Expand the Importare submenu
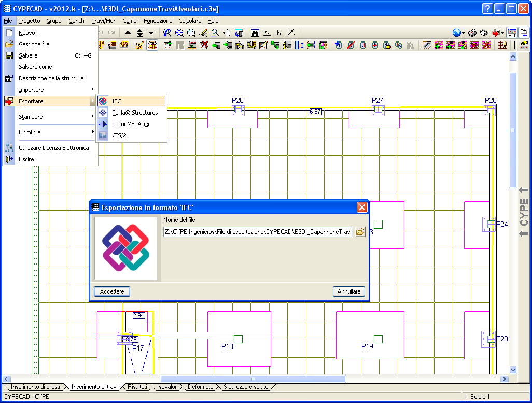The image size is (532, 403). pyautogui.click(x=51, y=90)
